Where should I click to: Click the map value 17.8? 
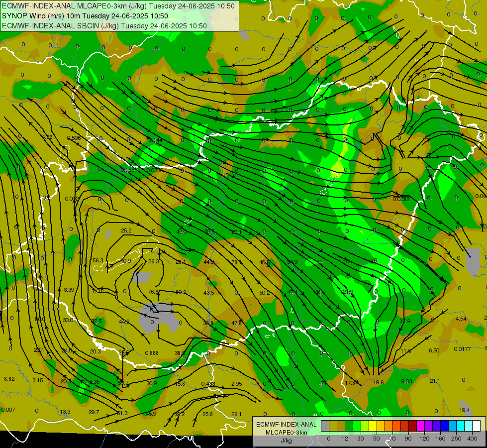[350, 383]
